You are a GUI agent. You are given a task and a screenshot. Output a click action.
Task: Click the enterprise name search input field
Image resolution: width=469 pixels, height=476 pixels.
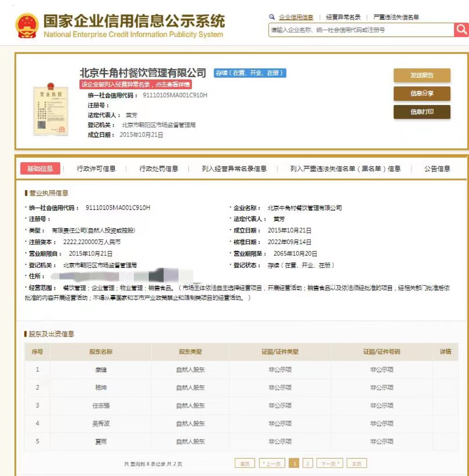click(361, 30)
